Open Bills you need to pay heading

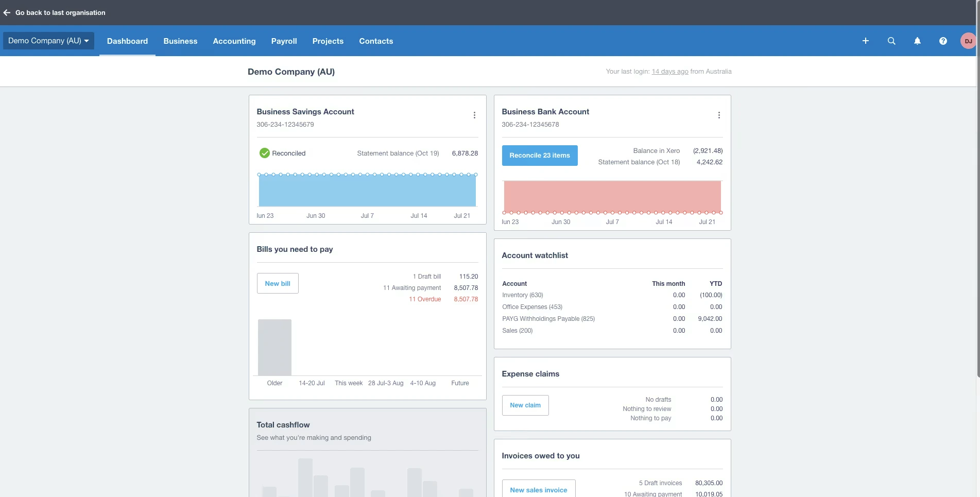(295, 249)
